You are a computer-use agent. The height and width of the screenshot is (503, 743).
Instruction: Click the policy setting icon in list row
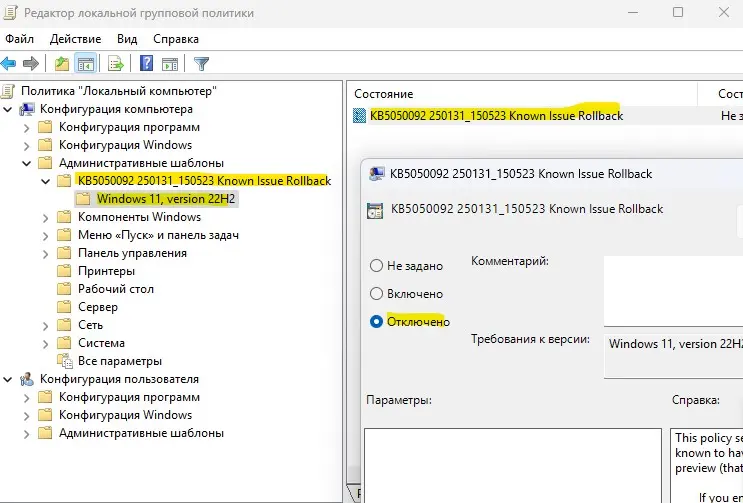[360, 116]
